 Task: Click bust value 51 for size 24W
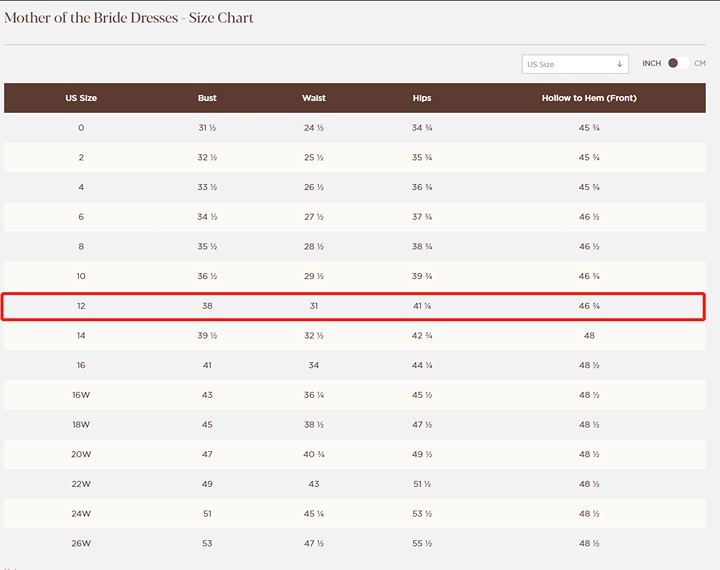[x=207, y=514]
